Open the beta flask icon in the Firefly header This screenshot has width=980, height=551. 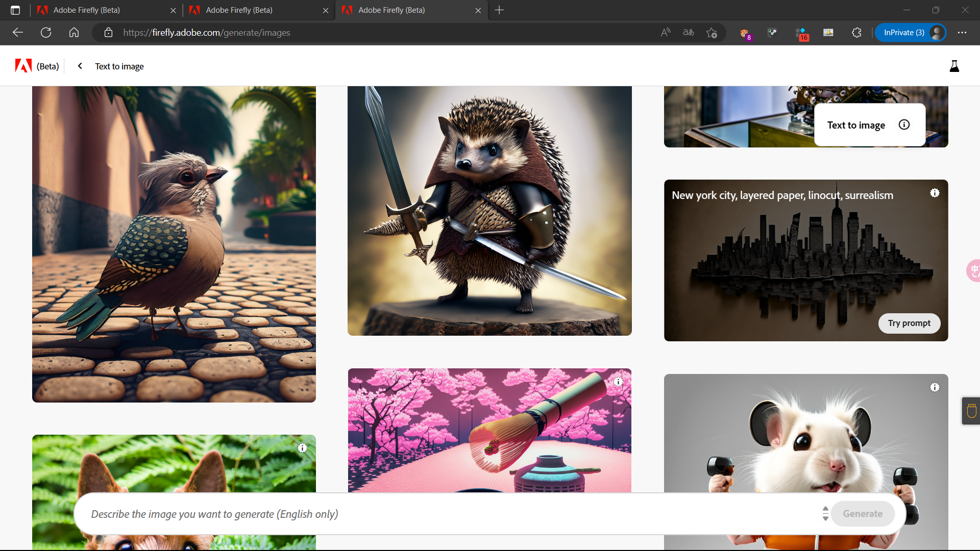coord(954,66)
